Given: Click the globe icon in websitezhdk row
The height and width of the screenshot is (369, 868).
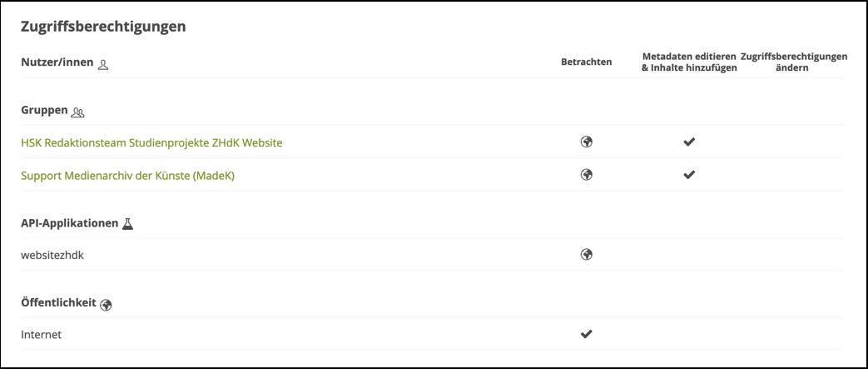Looking at the screenshot, I should point(586,255).
